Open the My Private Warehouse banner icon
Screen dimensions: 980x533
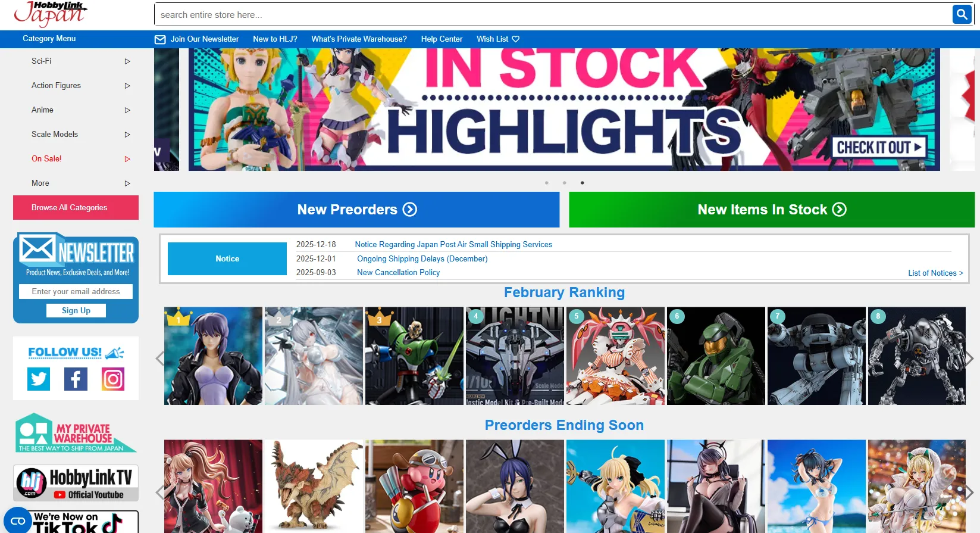point(76,433)
